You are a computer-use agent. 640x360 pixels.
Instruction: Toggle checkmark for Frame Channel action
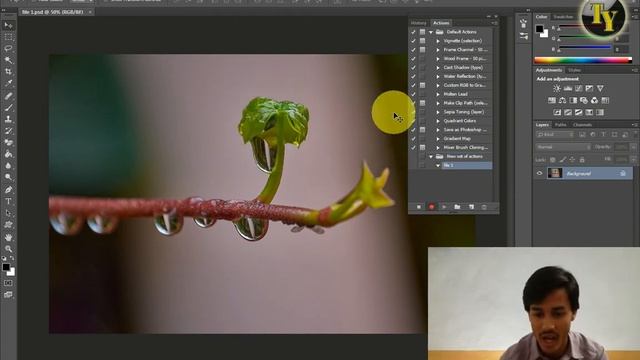413,50
